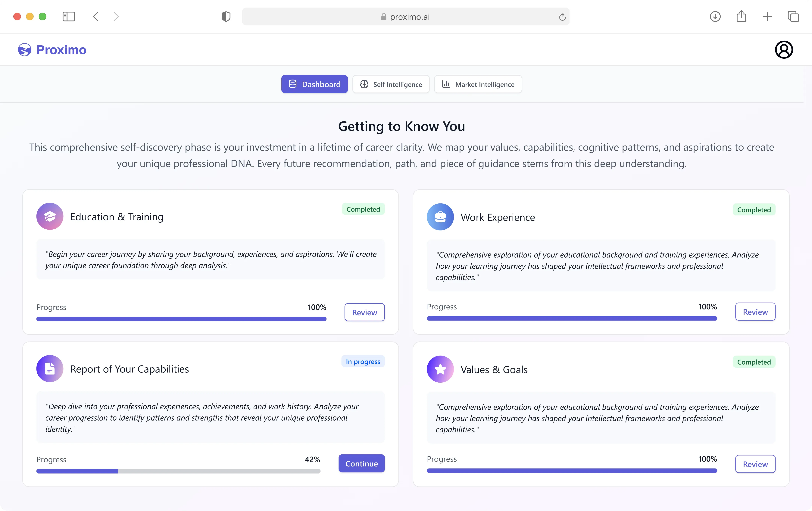Click the Report of Your Capabilities document icon

point(50,369)
